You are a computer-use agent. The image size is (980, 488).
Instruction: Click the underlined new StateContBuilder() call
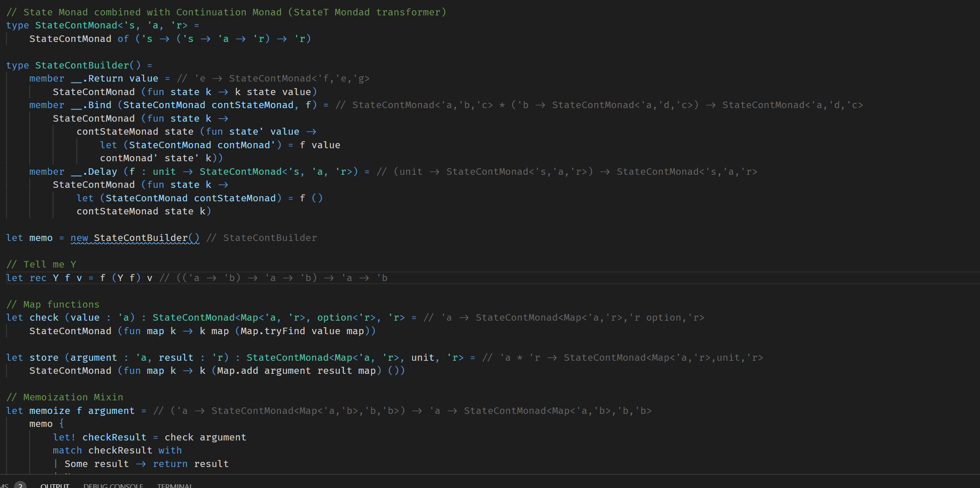(135, 238)
